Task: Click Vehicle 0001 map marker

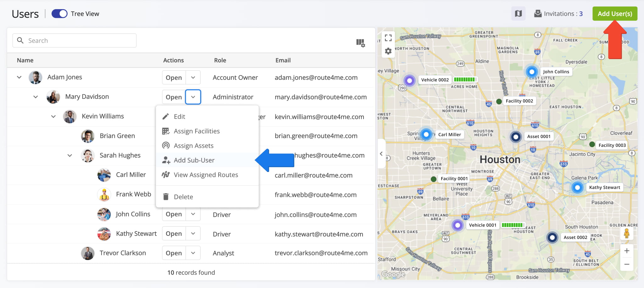Action: coord(458,225)
